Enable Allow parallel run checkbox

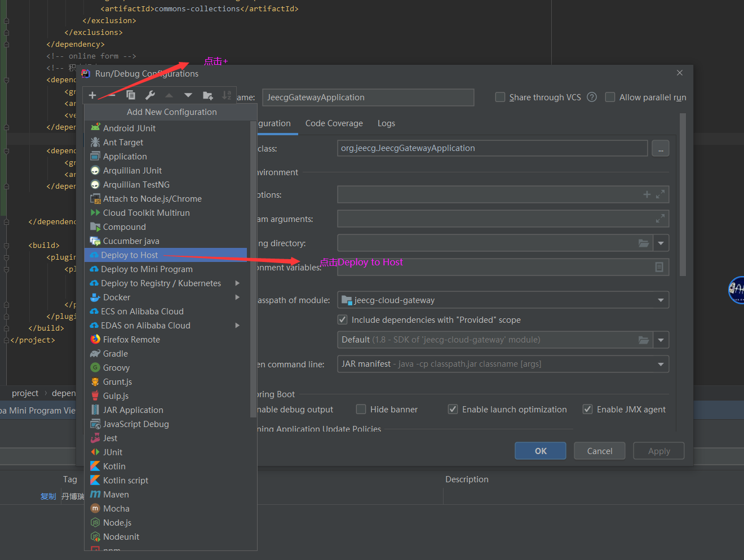pyautogui.click(x=610, y=97)
